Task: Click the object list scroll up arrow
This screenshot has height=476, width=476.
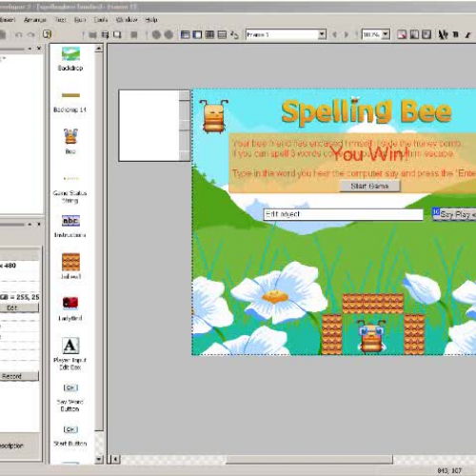Action: coord(99,49)
